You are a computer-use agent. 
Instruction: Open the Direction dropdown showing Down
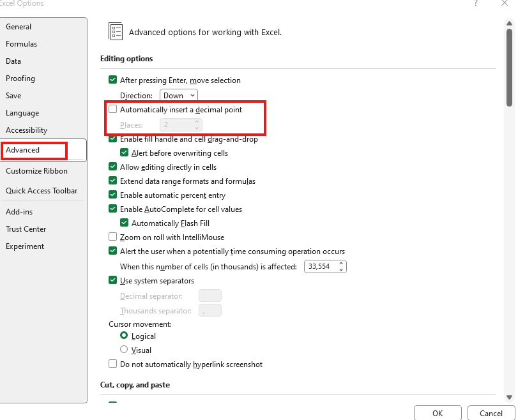pos(179,95)
